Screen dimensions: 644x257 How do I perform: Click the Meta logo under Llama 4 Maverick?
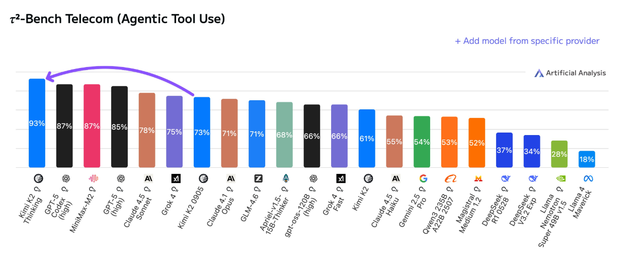(x=588, y=178)
